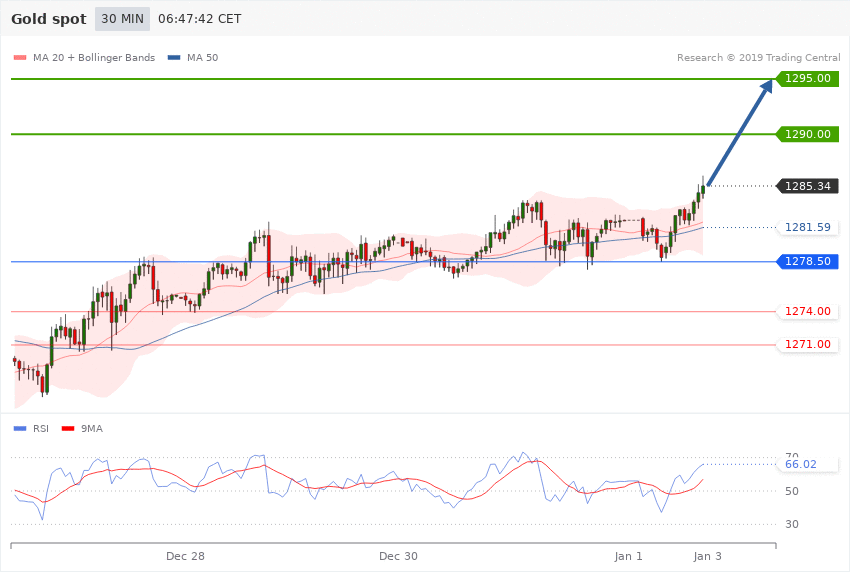The width and height of the screenshot is (850, 576).
Task: Click the RSI blue legend swatch
Action: 20,429
